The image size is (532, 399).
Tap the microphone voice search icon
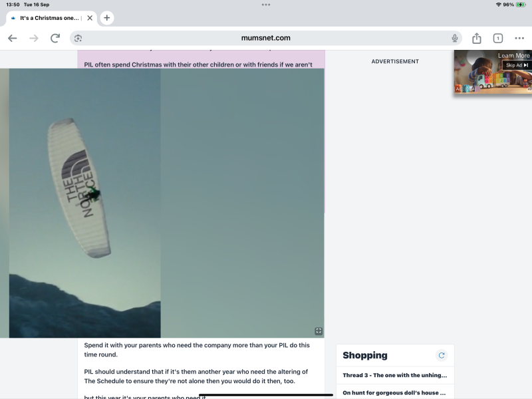click(455, 39)
